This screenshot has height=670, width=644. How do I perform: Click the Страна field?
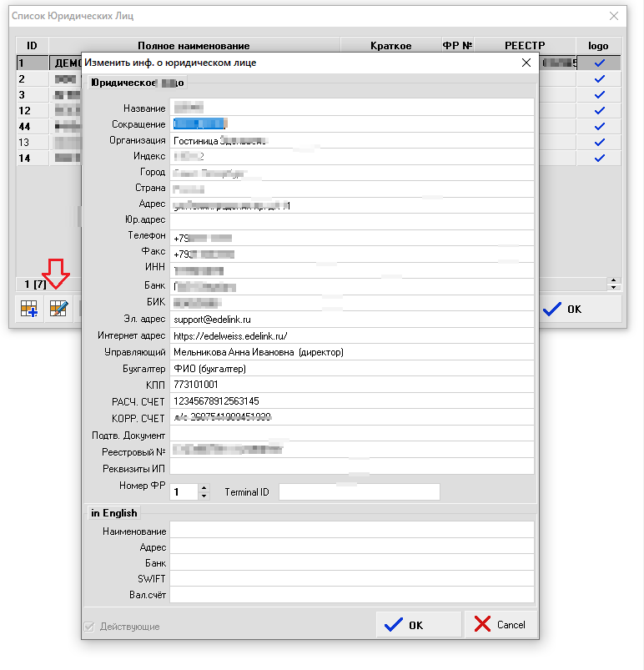point(352,189)
